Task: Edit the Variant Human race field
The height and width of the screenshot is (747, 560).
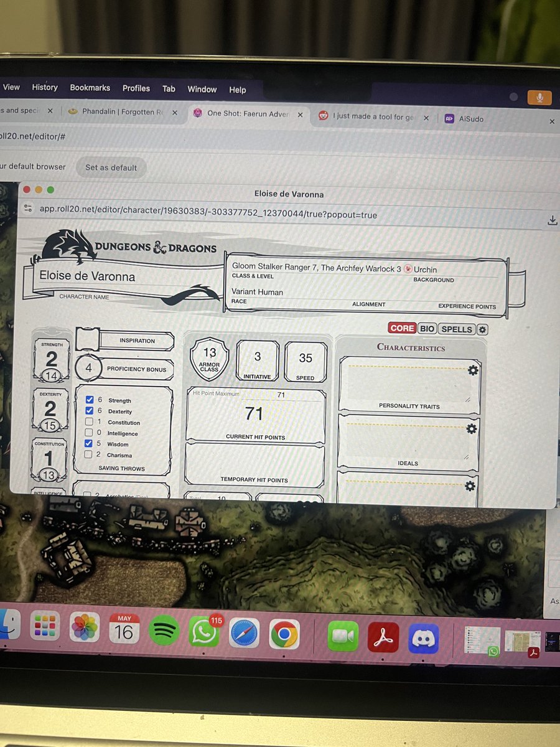Action: pyautogui.click(x=257, y=292)
